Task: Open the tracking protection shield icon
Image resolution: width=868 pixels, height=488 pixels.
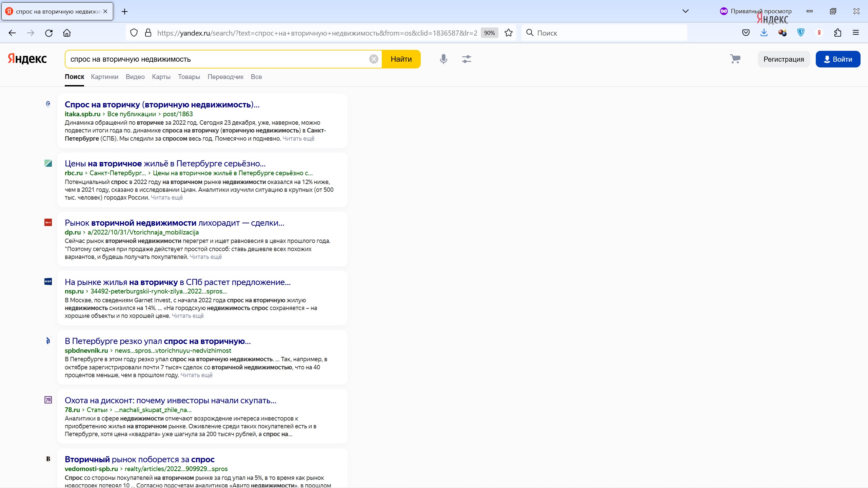Action: coord(134,33)
